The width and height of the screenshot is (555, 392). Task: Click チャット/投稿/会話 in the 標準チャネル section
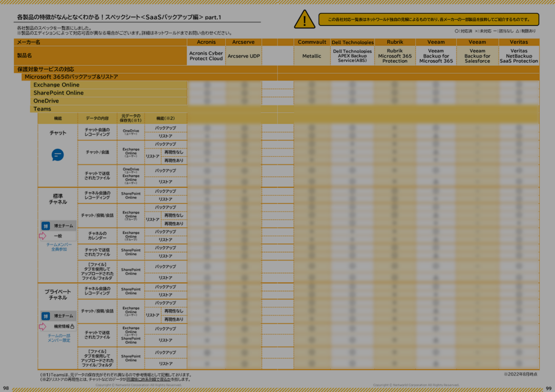tap(97, 215)
